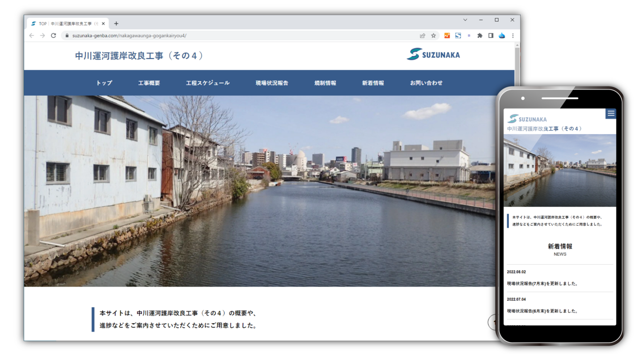Click the blue slime character extension icon
Viewport: 644px width, 354px height.
coord(502,35)
